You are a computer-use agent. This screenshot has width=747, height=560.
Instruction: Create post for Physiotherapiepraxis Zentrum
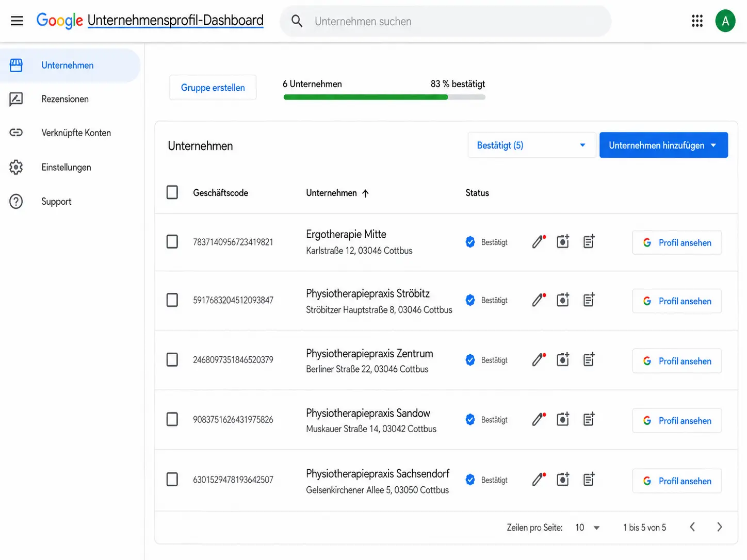[589, 359]
